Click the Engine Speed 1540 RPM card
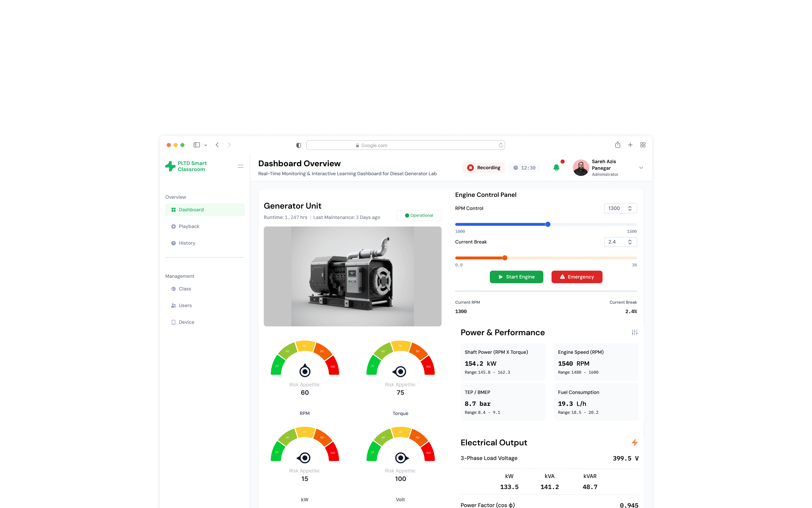This screenshot has width=812, height=508. (x=596, y=362)
